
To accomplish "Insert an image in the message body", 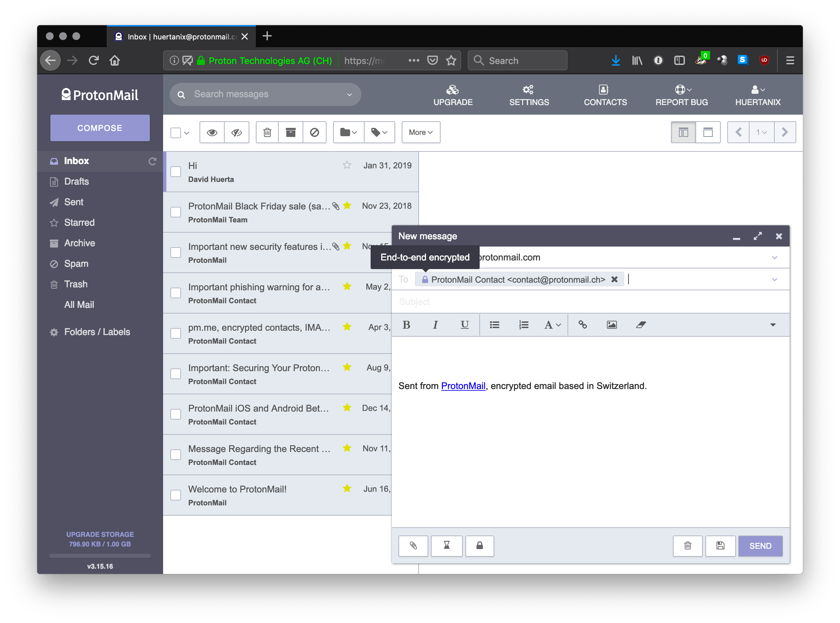I will [x=612, y=325].
